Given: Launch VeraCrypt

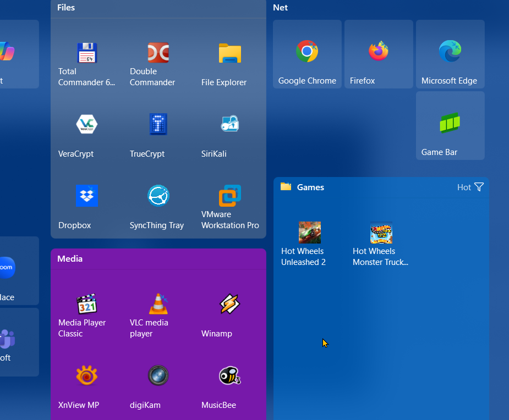Looking at the screenshot, I should pyautogui.click(x=87, y=133).
